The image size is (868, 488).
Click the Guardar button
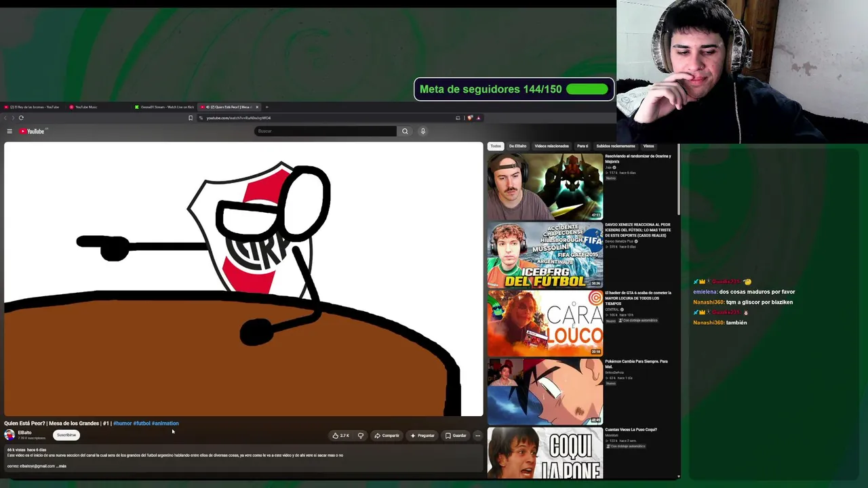click(456, 436)
